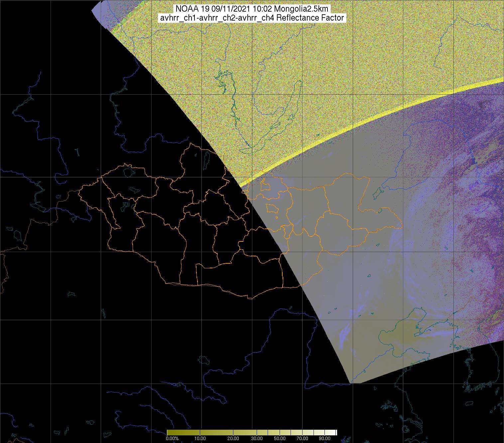Click the 0.00% label under the color bar
The width and height of the screenshot is (504, 443).
[x=172, y=438]
